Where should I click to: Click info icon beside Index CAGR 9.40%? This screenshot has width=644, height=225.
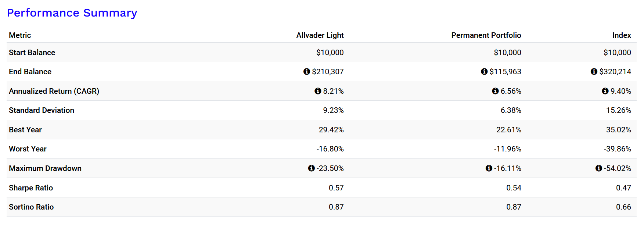(x=605, y=91)
